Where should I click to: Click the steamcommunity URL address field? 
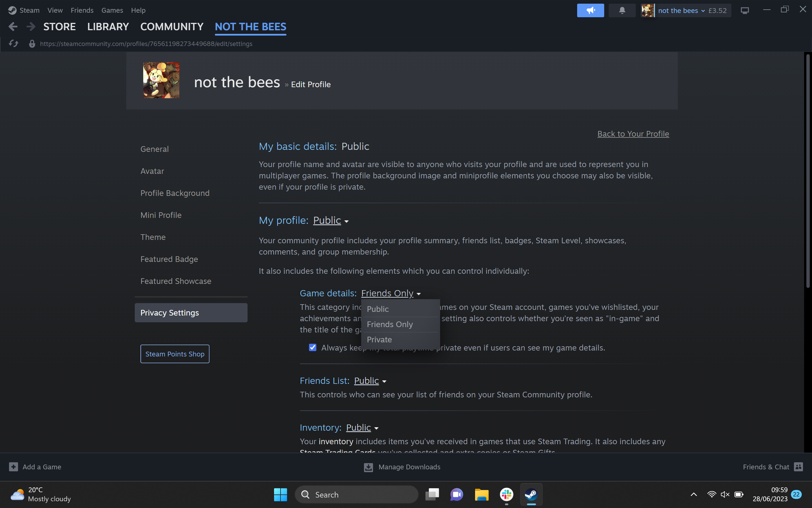(146, 44)
